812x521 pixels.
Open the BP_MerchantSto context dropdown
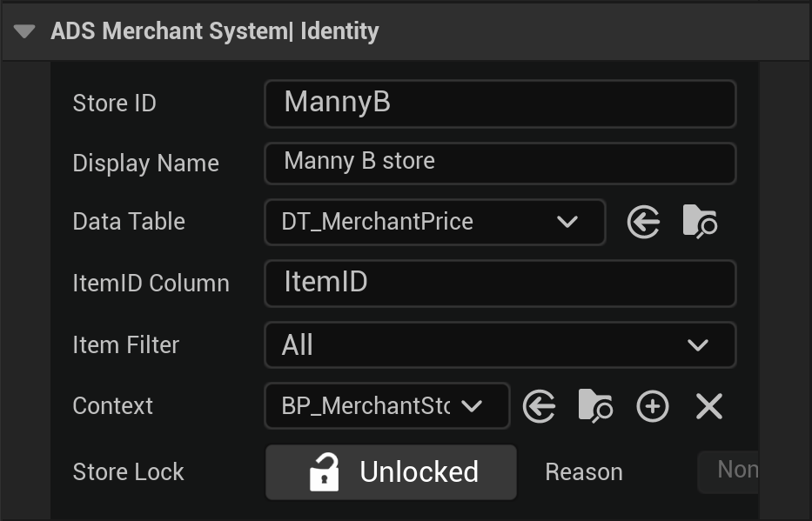tap(386, 406)
